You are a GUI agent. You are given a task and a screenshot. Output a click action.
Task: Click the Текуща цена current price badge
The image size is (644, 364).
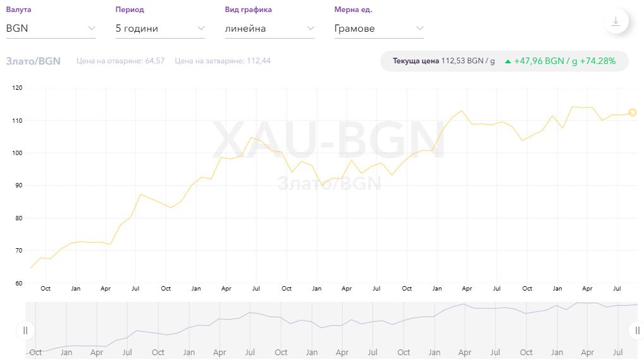click(x=443, y=61)
